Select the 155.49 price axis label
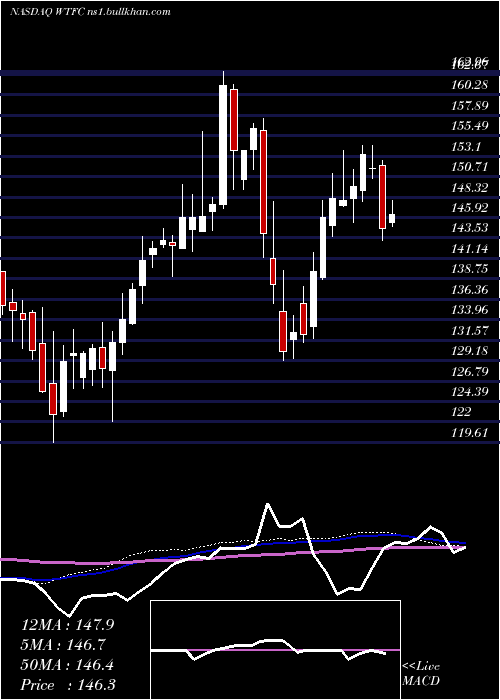 470,125
